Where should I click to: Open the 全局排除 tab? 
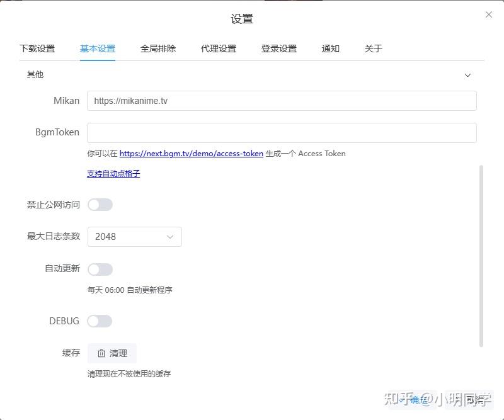tap(157, 48)
